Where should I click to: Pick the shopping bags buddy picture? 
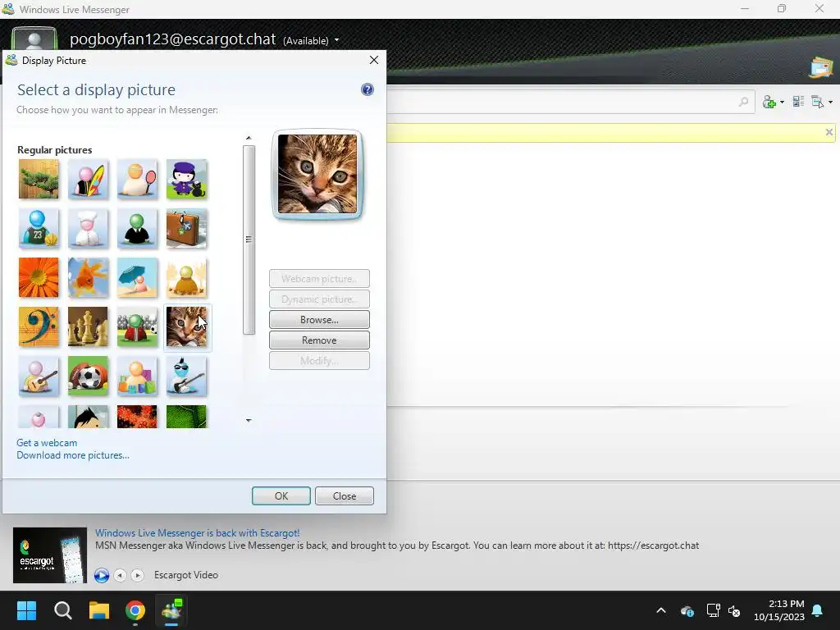click(137, 376)
